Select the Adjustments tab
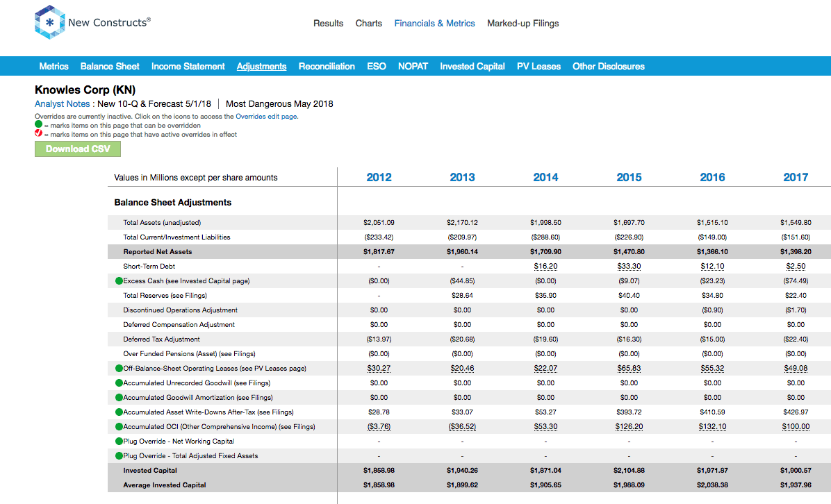Screen dimensions: 831x504 pyautogui.click(x=262, y=66)
